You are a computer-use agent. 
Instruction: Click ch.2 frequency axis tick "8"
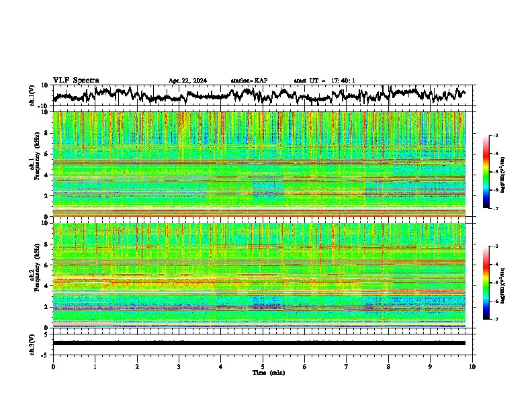point(46,244)
